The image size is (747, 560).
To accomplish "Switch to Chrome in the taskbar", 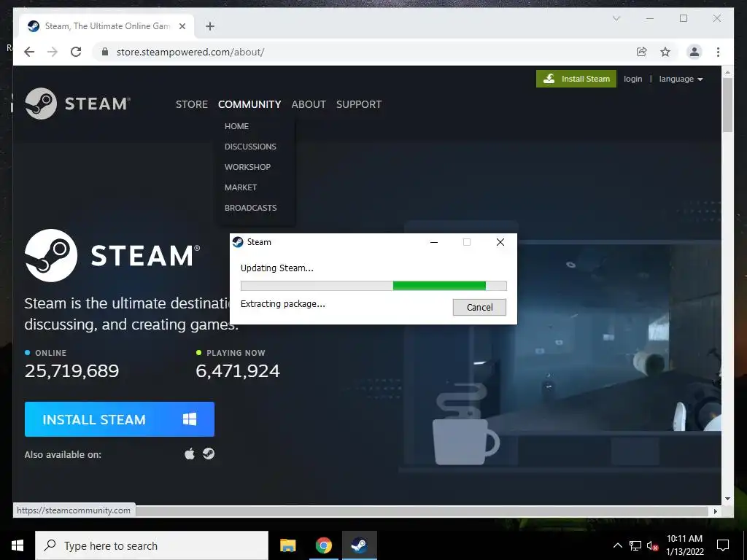I will click(x=323, y=545).
